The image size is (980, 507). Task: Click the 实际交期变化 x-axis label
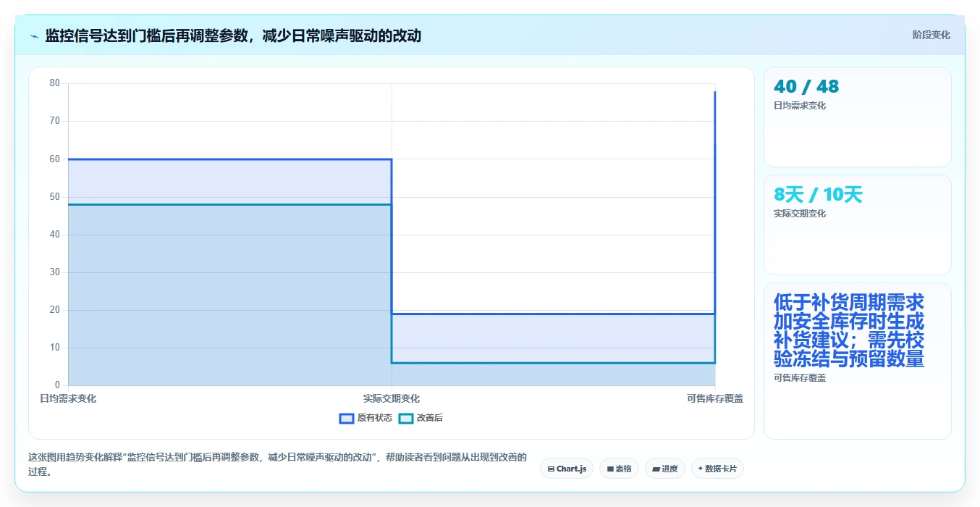coord(392,398)
